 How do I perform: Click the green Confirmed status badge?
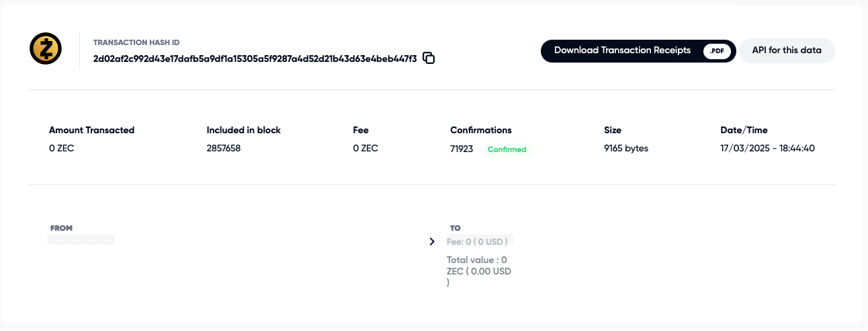coord(507,149)
